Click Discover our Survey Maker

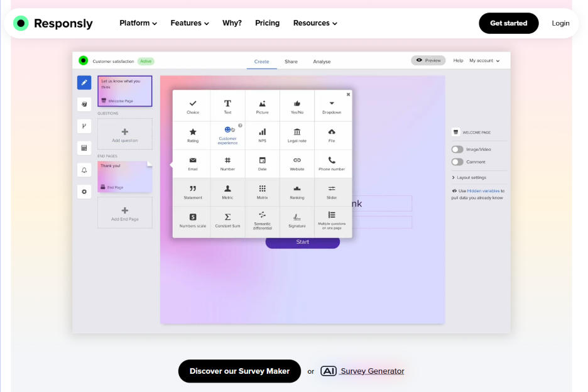pyautogui.click(x=239, y=371)
